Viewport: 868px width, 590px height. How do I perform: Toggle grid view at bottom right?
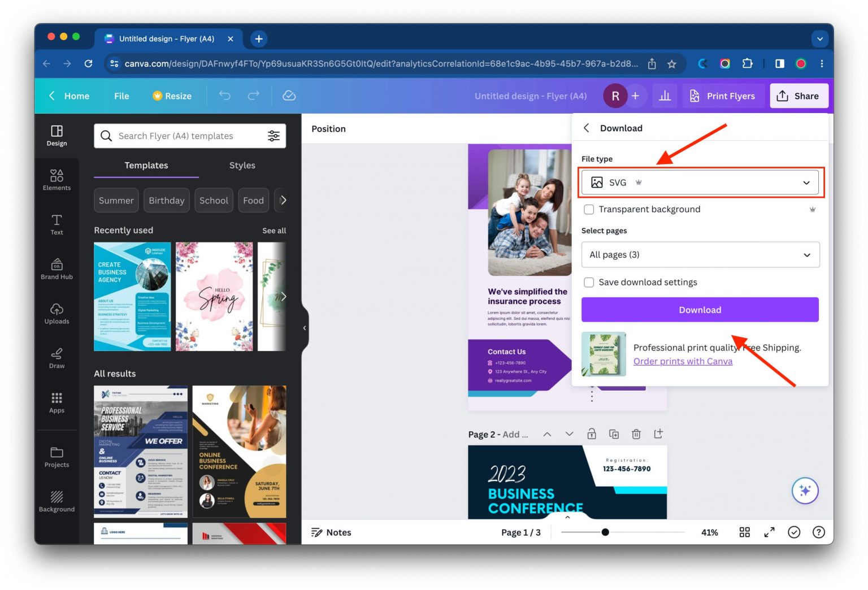(x=744, y=532)
